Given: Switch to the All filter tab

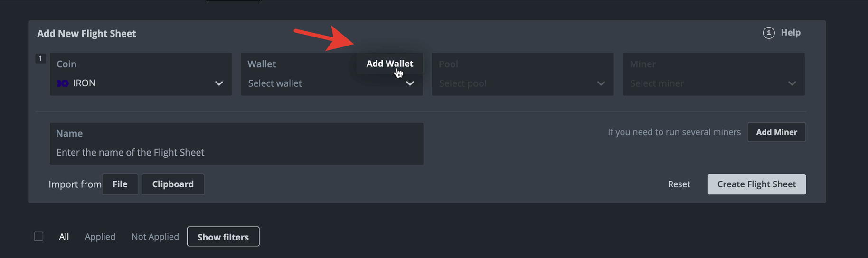Looking at the screenshot, I should coord(64,236).
